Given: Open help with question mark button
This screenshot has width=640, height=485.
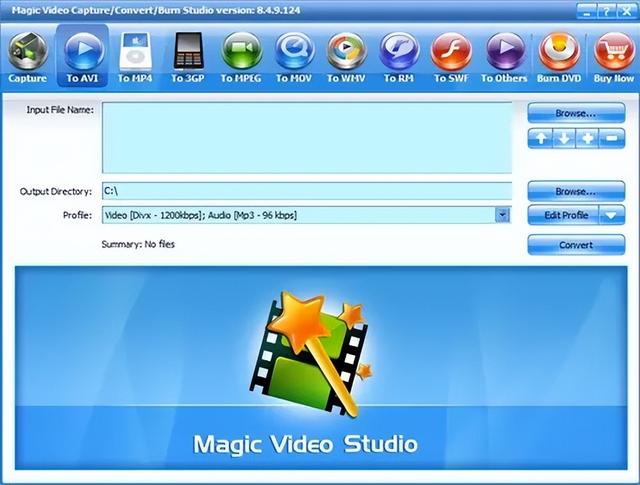Looking at the screenshot, I should point(606,11).
